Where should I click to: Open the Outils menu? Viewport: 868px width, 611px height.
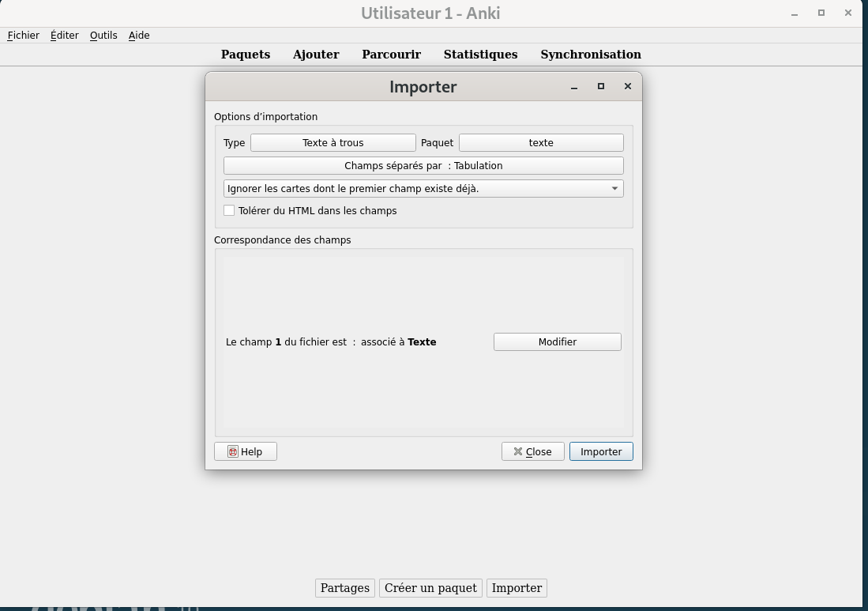coord(103,36)
